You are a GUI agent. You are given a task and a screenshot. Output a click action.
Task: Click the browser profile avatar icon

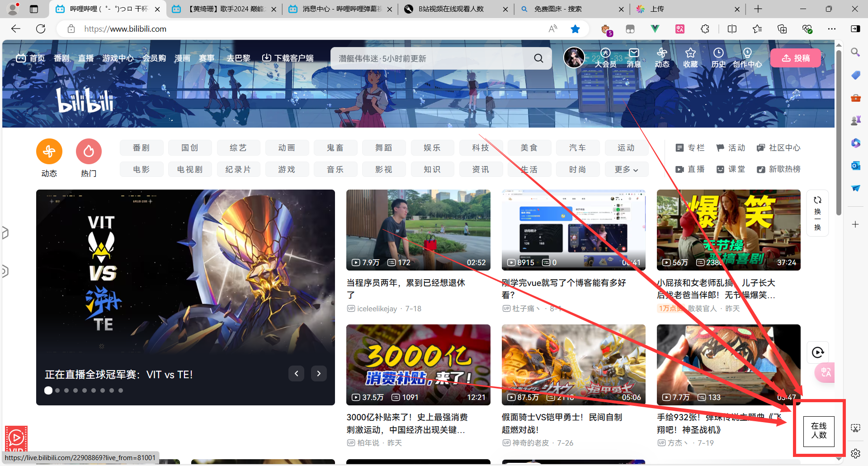pyautogui.click(x=14, y=9)
